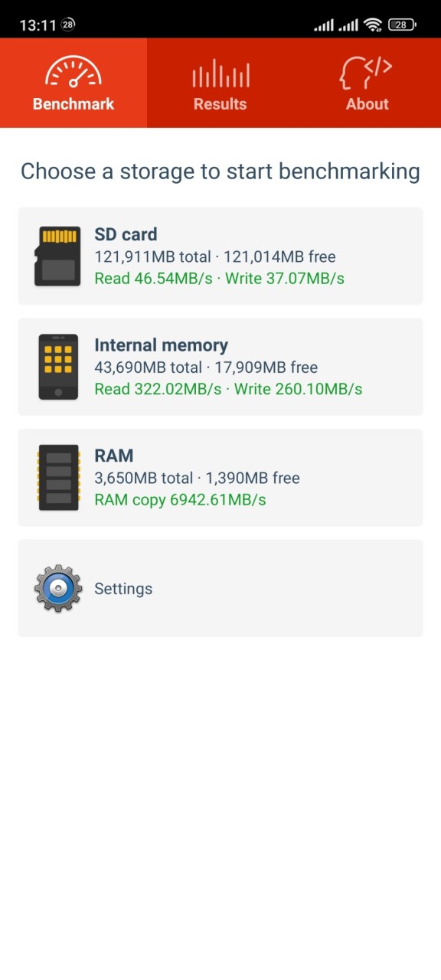Tap the SD card icon
The image size is (441, 980).
[x=58, y=256]
